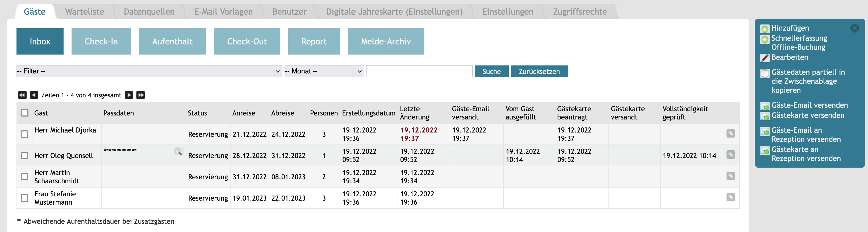Open the Filter dropdown
This screenshot has height=232, width=868.
point(149,71)
